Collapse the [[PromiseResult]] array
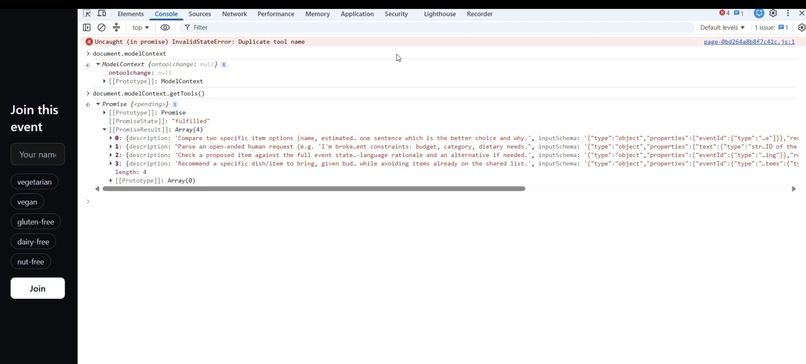806x364 pixels. pyautogui.click(x=105, y=130)
